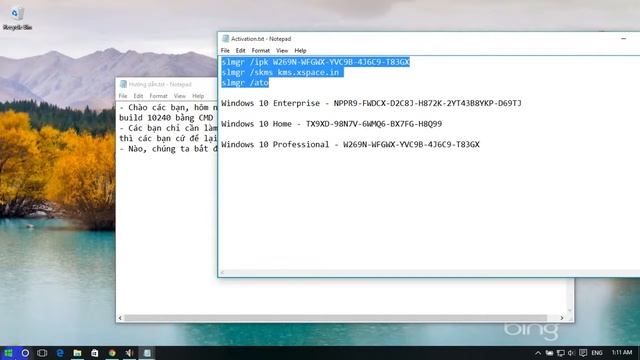Screen dimensions: 640x360
Task: Launch Microsoft Edge from the taskbar
Action: pos(60,353)
